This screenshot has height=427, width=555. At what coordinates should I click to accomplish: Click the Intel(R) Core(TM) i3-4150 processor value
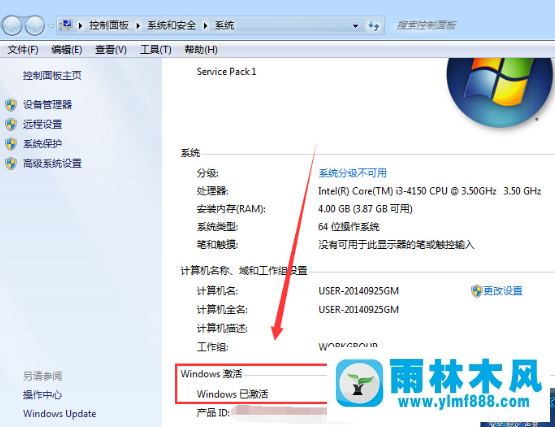(430, 191)
